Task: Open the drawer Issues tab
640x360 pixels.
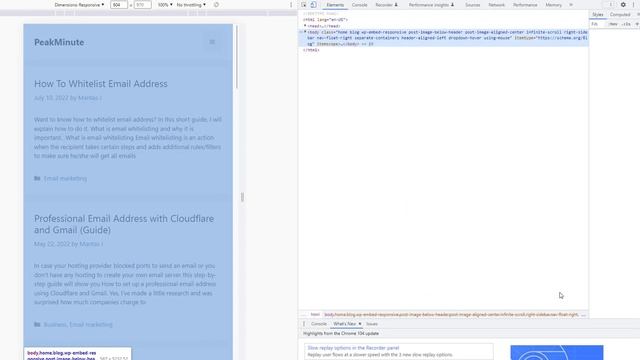Action: tap(372, 324)
